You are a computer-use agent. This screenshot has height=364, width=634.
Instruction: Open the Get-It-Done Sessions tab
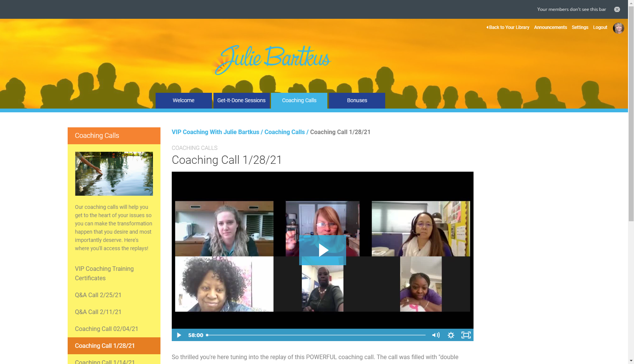tap(242, 101)
